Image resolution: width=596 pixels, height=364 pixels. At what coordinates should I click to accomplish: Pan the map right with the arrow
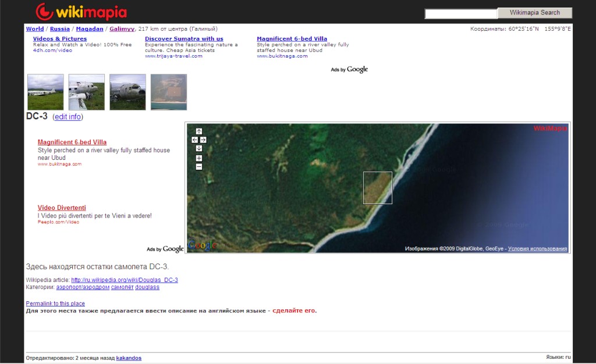coord(203,140)
